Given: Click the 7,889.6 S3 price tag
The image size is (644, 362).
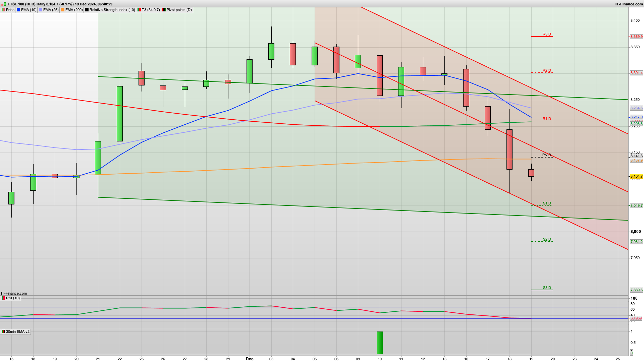Looking at the screenshot, I should pos(636,290).
